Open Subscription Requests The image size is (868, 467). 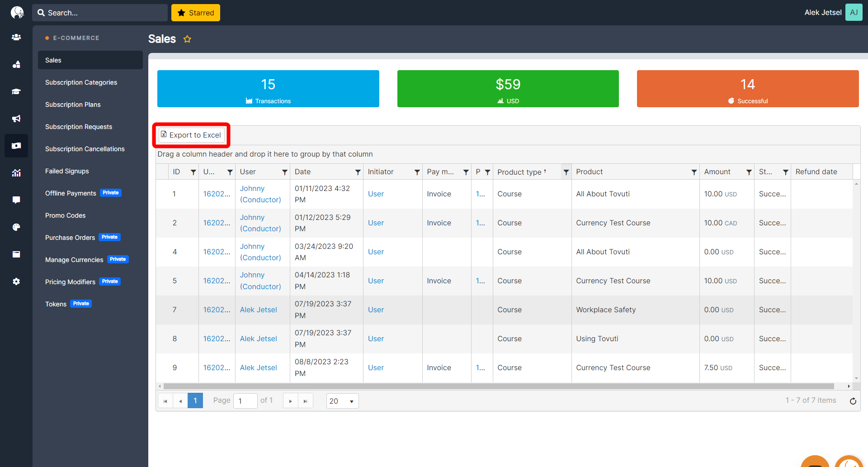(x=79, y=127)
